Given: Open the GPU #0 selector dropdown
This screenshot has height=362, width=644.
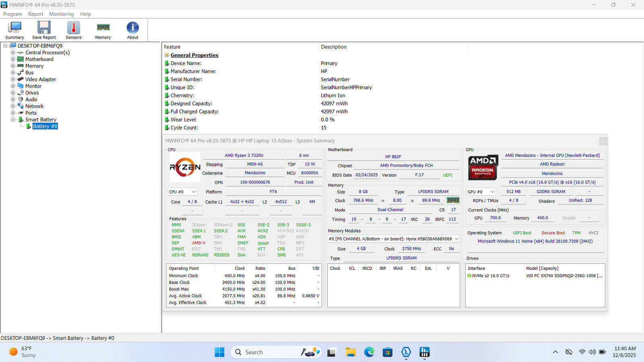Looking at the screenshot, I should (481, 192).
